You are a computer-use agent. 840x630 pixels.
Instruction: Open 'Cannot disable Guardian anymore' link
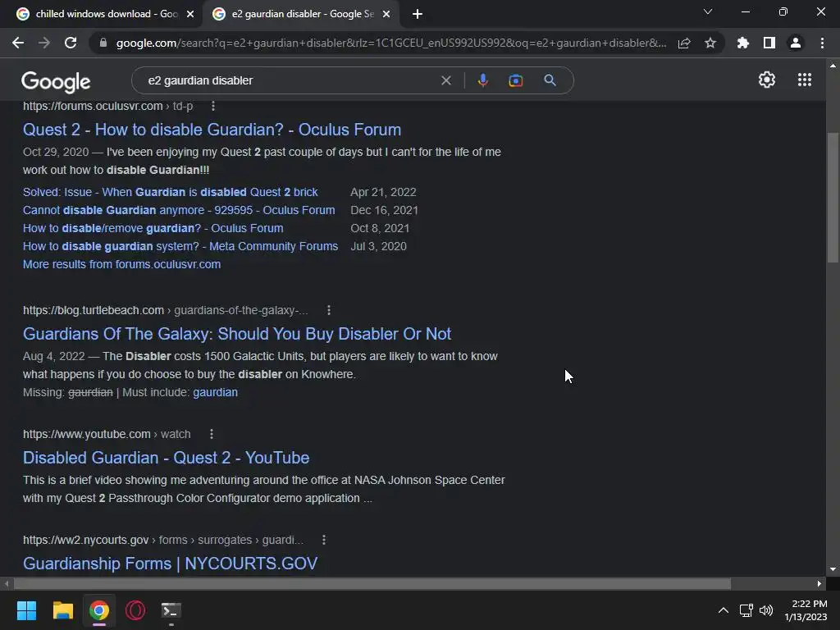(x=179, y=210)
